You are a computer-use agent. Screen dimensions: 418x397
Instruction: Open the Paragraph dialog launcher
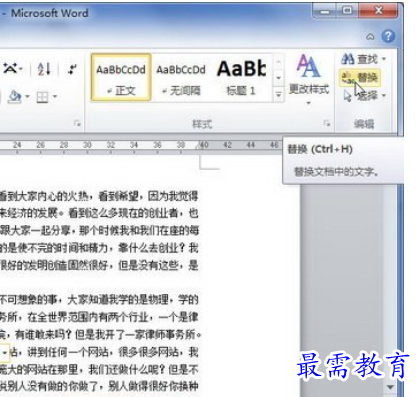(77, 124)
